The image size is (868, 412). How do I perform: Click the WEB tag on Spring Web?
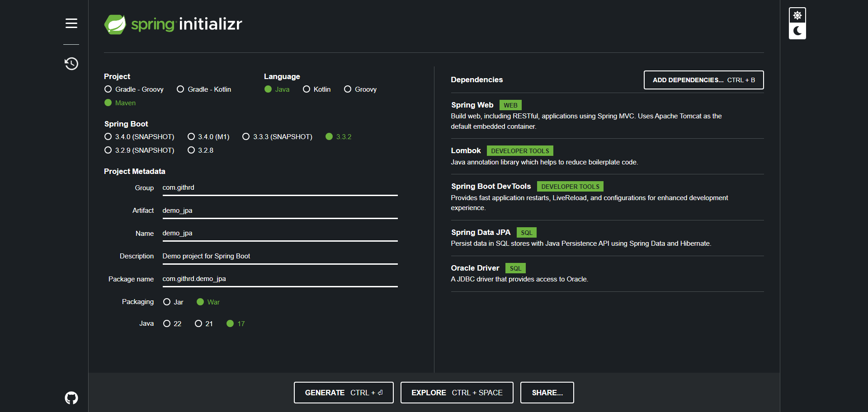(510, 105)
